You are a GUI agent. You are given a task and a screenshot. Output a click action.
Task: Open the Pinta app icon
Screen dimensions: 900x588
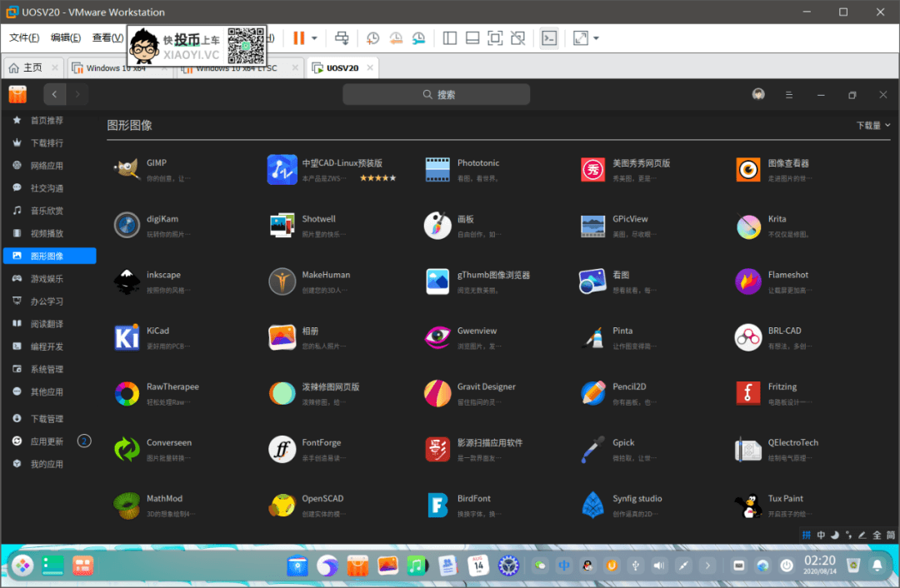(593, 336)
